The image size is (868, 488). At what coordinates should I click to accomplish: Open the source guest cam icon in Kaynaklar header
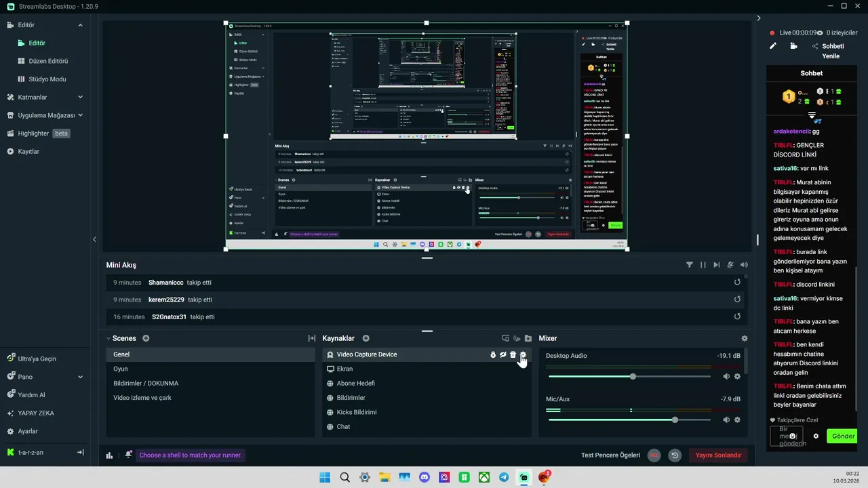(517, 338)
